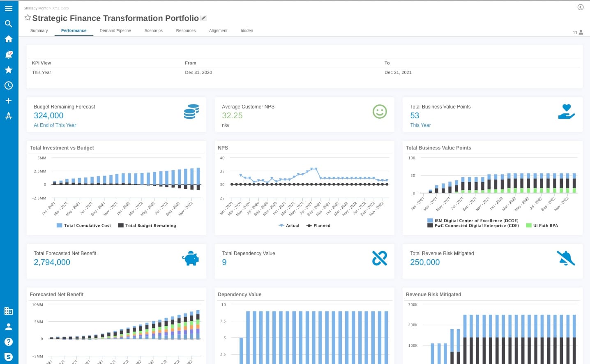Toggle Actual series in NPS legend

(x=289, y=226)
